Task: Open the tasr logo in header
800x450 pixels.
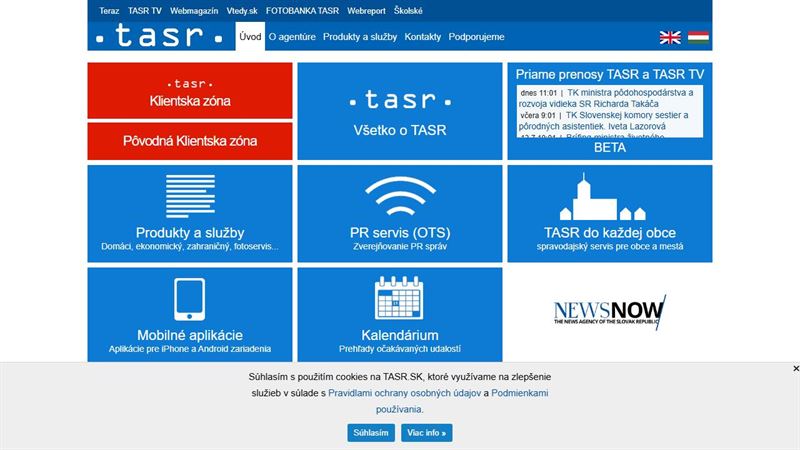Action: tap(160, 36)
